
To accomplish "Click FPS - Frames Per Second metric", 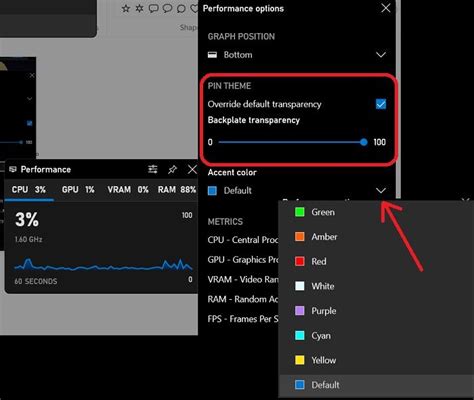I will (243, 319).
